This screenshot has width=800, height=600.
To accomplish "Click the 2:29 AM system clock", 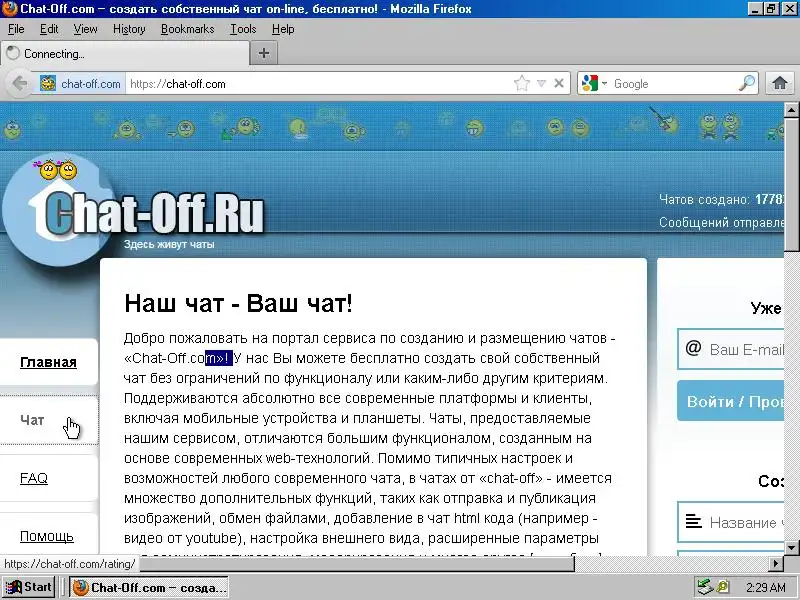I will [765, 588].
